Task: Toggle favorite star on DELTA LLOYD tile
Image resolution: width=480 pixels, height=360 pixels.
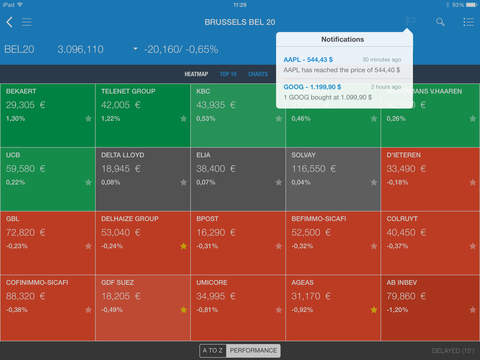Action: click(183, 182)
